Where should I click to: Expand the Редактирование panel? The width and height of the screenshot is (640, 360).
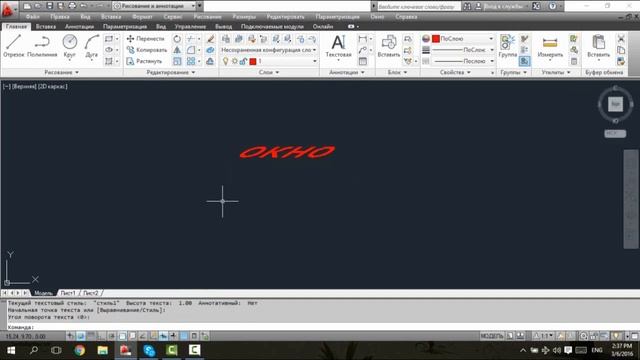point(171,72)
